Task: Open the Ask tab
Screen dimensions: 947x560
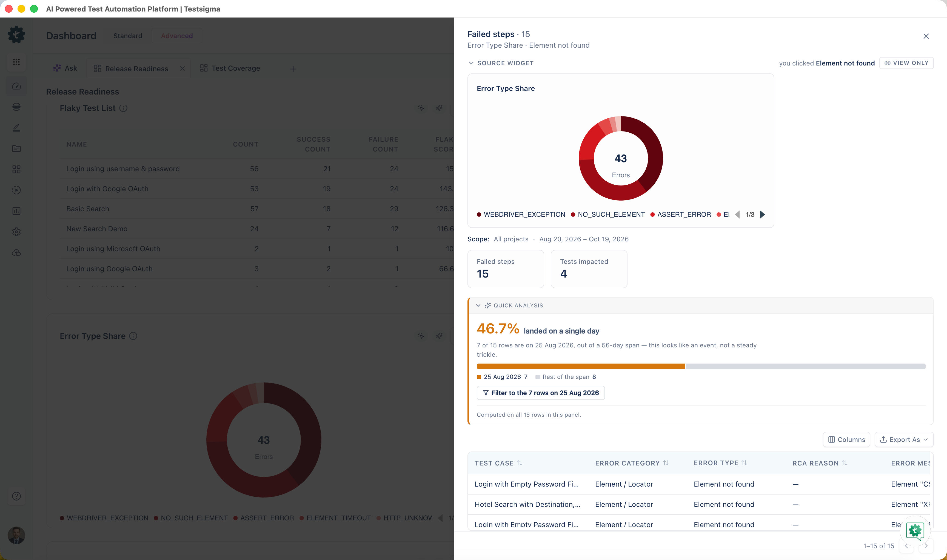Action: 65,68
